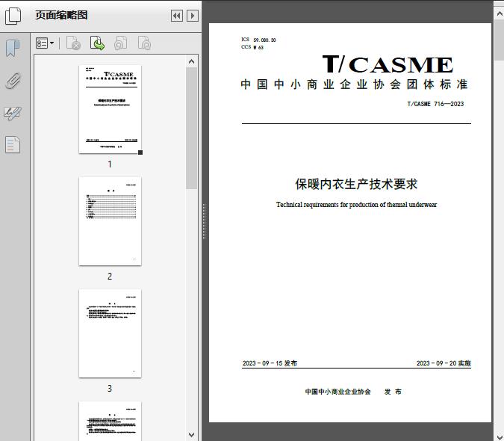
Task: Open the page thumbnails panel icon
Action: point(13,15)
